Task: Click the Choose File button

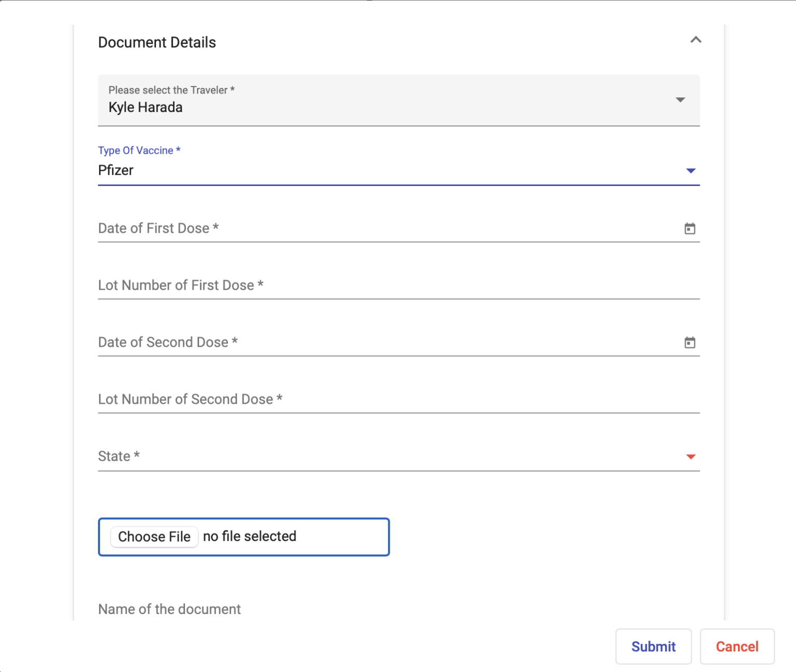Action: coord(154,536)
